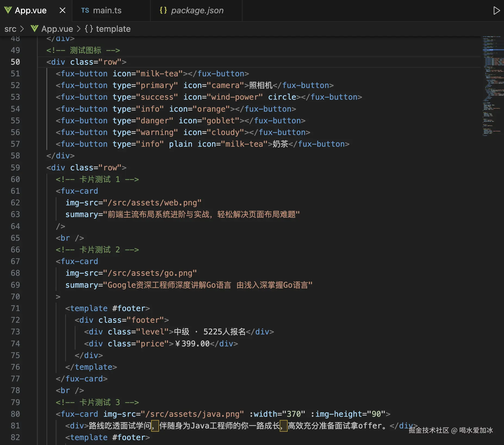Place cursor in the Google资深工程师 summary text
504x445 pixels.
[x=208, y=285]
